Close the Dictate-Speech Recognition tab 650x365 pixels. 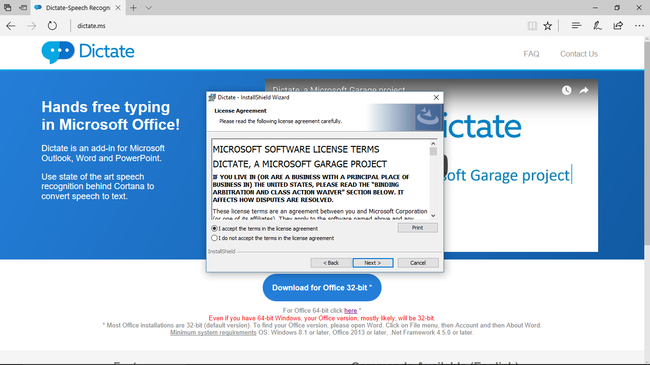pyautogui.click(x=118, y=8)
